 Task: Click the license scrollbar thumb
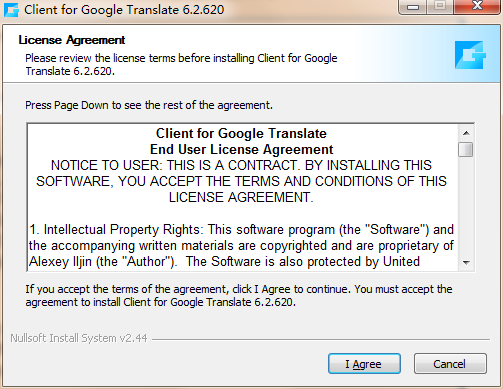point(466,149)
